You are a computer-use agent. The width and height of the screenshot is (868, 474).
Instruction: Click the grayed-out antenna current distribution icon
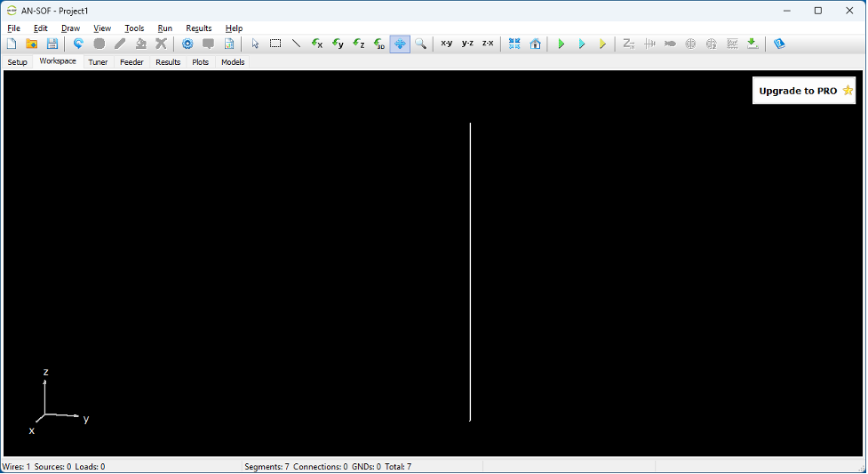(x=649, y=44)
